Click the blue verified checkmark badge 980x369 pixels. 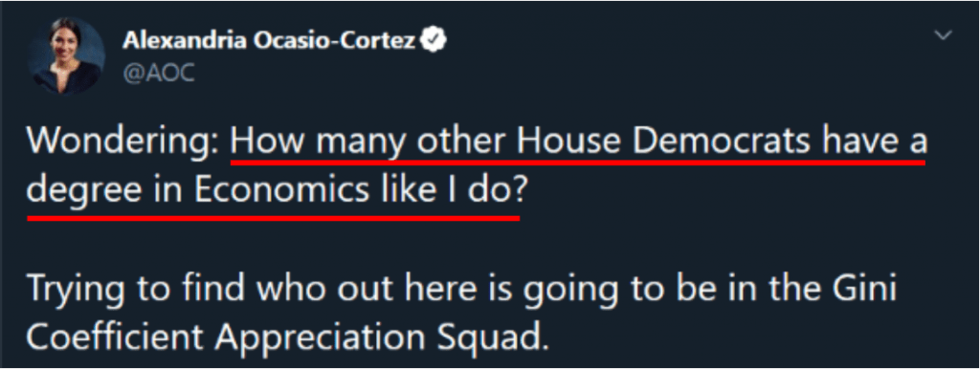[x=433, y=41]
